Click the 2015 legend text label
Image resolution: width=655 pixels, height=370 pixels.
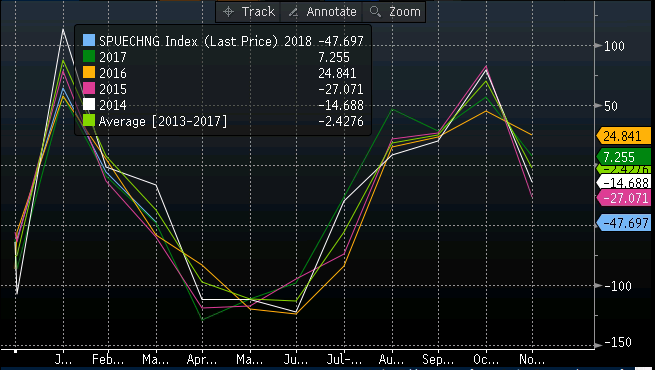[x=113, y=89]
